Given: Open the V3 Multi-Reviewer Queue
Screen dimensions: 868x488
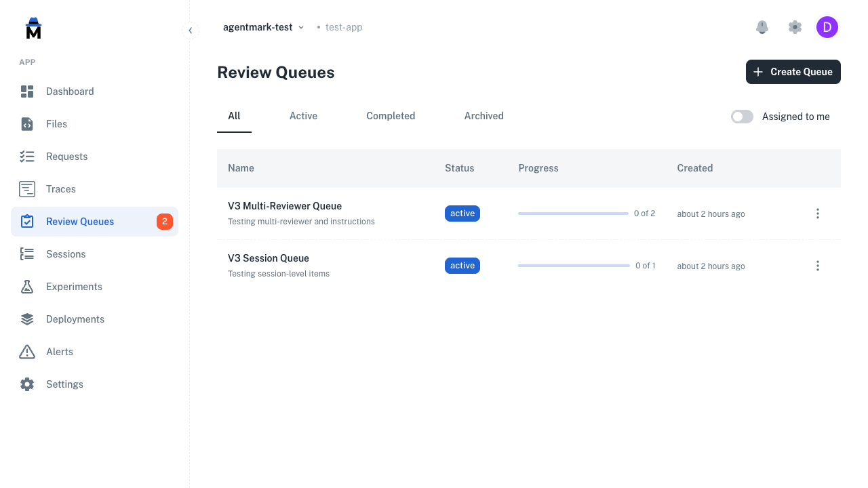Looking at the screenshot, I should point(284,205).
